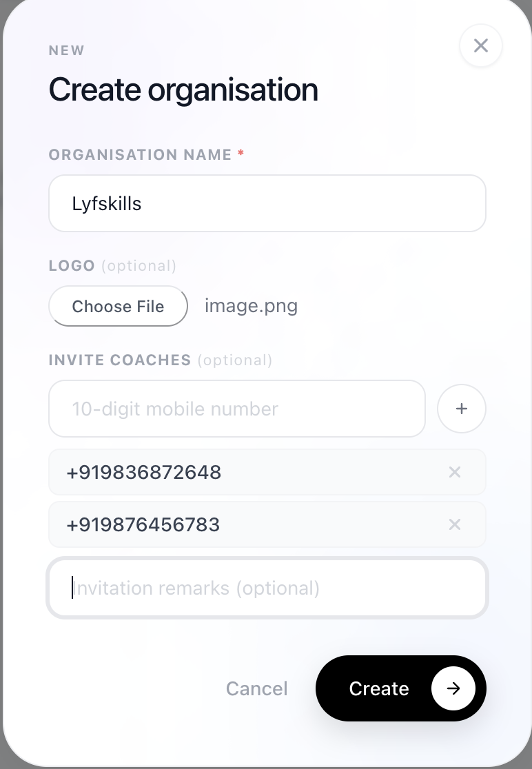The width and height of the screenshot is (532, 769).
Task: Click into the Invitation remarks field
Action: point(267,588)
